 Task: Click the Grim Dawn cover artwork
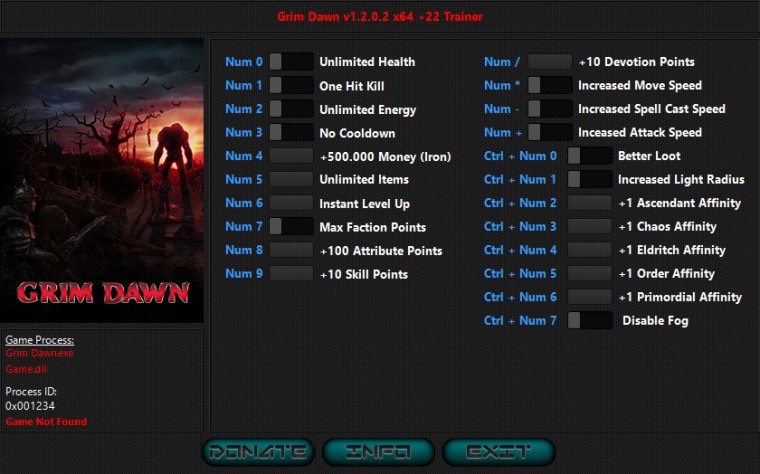click(x=102, y=181)
